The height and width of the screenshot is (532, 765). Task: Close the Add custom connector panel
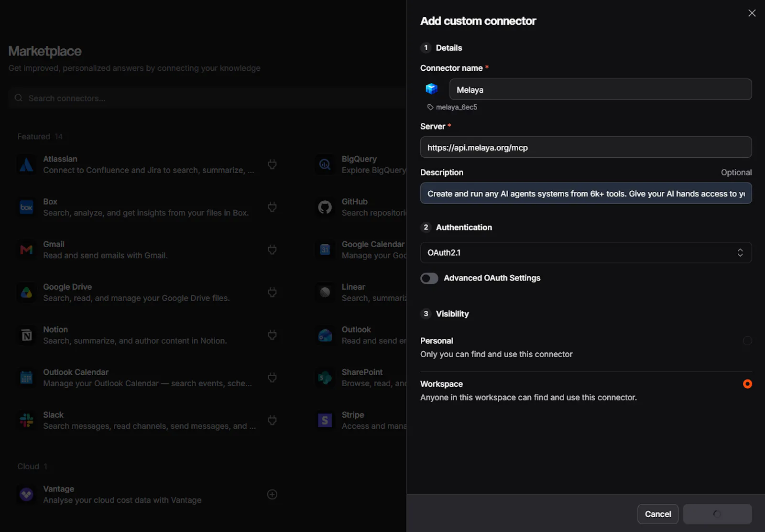pyautogui.click(x=752, y=13)
